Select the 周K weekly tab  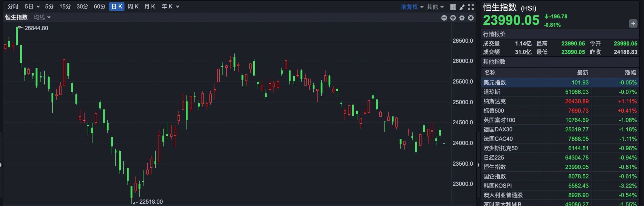coord(133,7)
